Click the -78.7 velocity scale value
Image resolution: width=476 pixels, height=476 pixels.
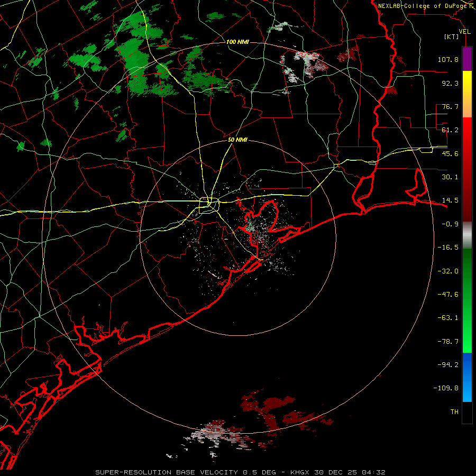(x=448, y=342)
